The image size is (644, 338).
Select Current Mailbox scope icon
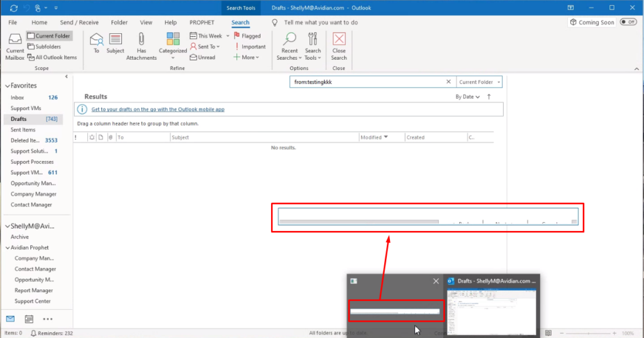[x=15, y=38]
